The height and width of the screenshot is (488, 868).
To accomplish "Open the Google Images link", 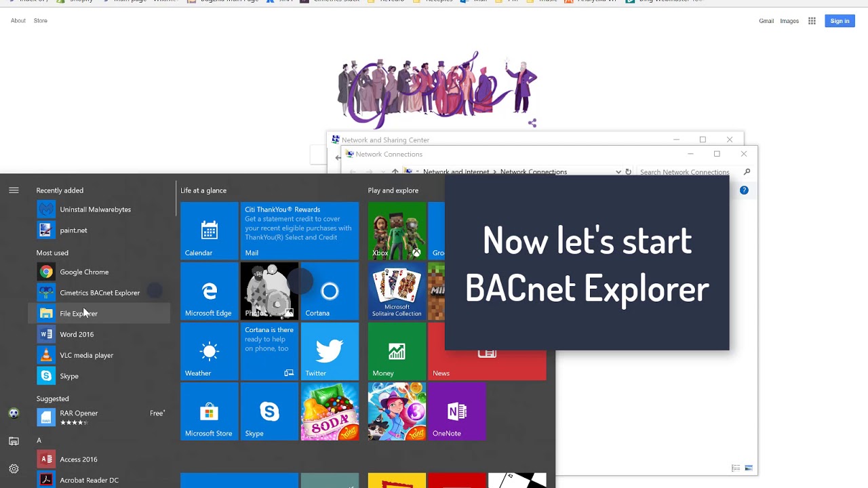I will [x=789, y=21].
